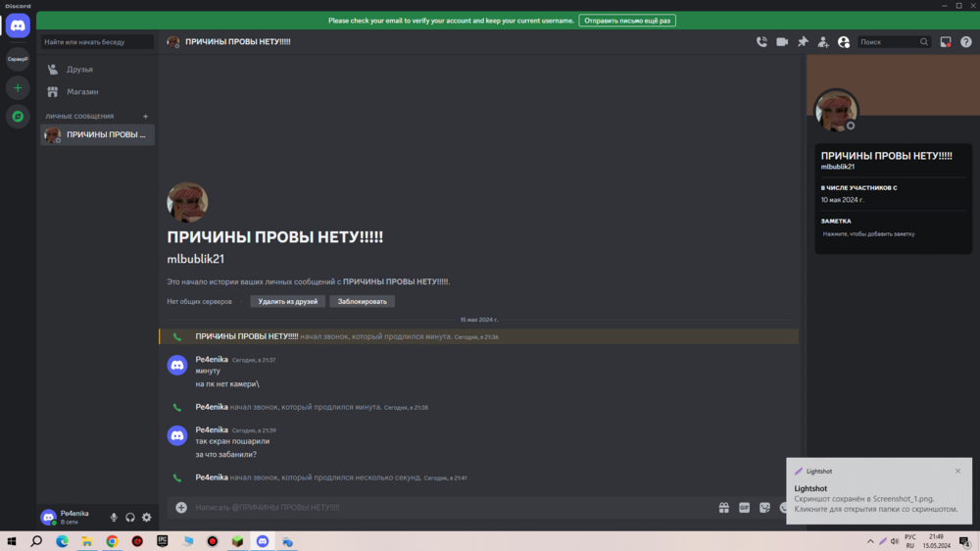Open Google Chrome from taskbar

click(112, 541)
